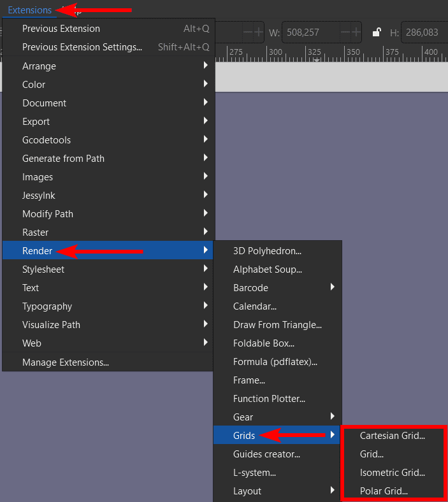
Task: Select Cartesian Grid... from the Grids submenu
Action: [x=392, y=436]
